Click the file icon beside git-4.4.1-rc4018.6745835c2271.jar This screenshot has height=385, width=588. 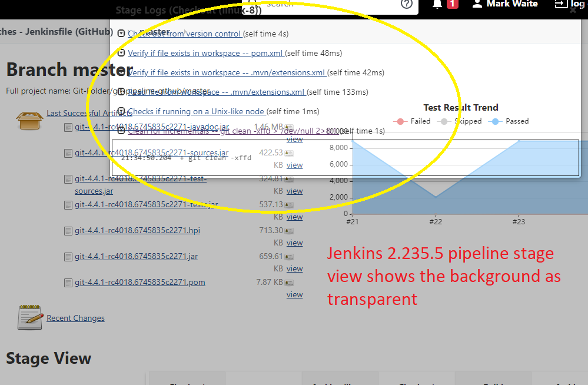click(x=68, y=257)
